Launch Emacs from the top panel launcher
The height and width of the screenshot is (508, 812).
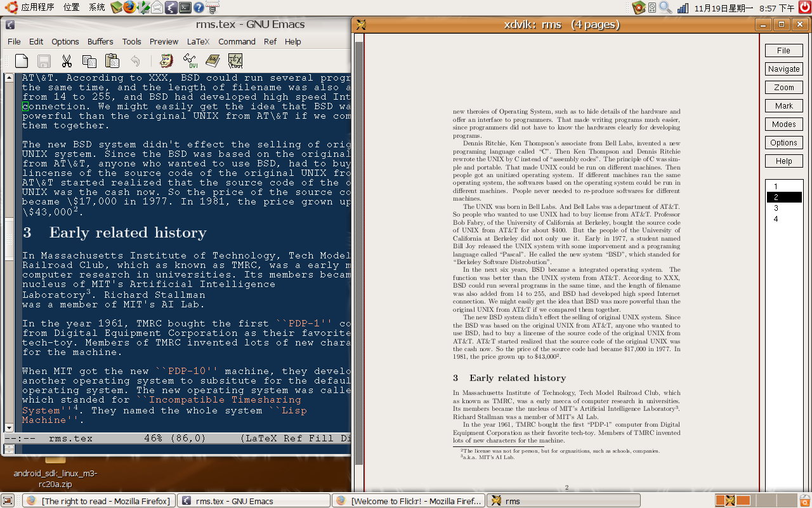pos(171,8)
